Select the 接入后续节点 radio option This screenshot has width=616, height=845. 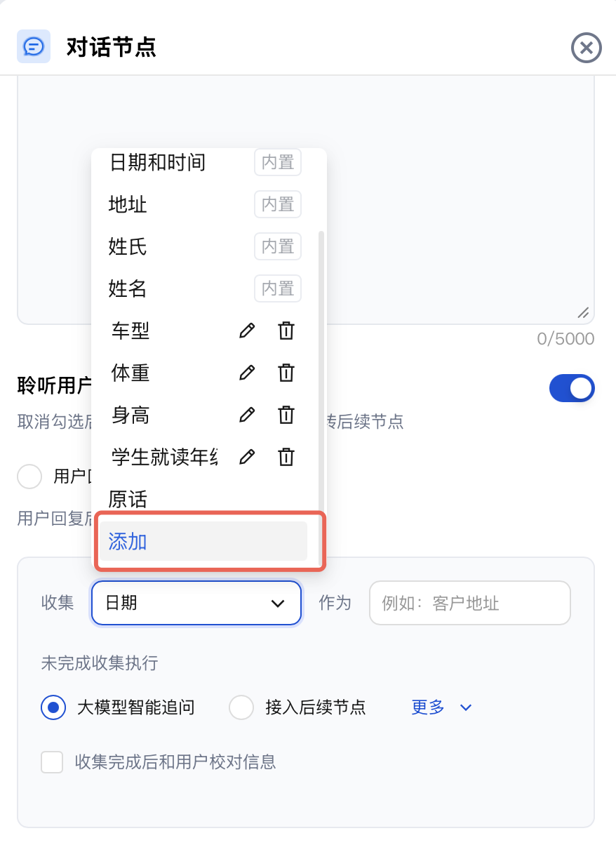(241, 707)
